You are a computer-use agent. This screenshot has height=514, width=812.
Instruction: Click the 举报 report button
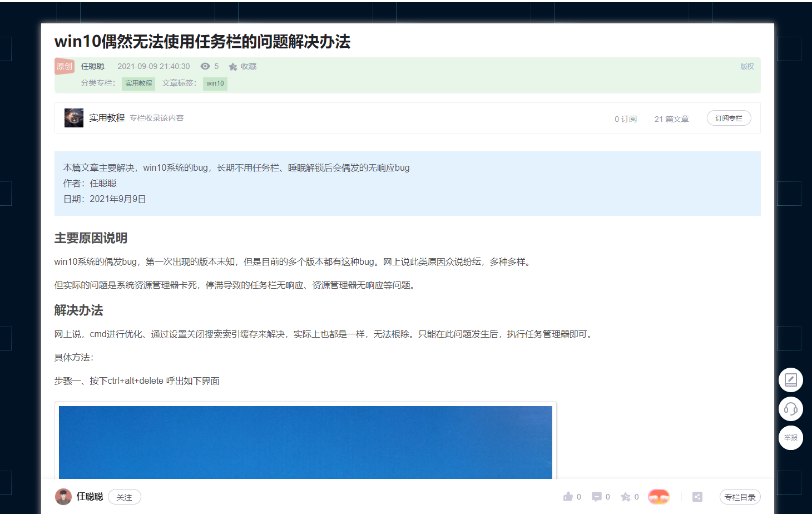[x=791, y=438]
